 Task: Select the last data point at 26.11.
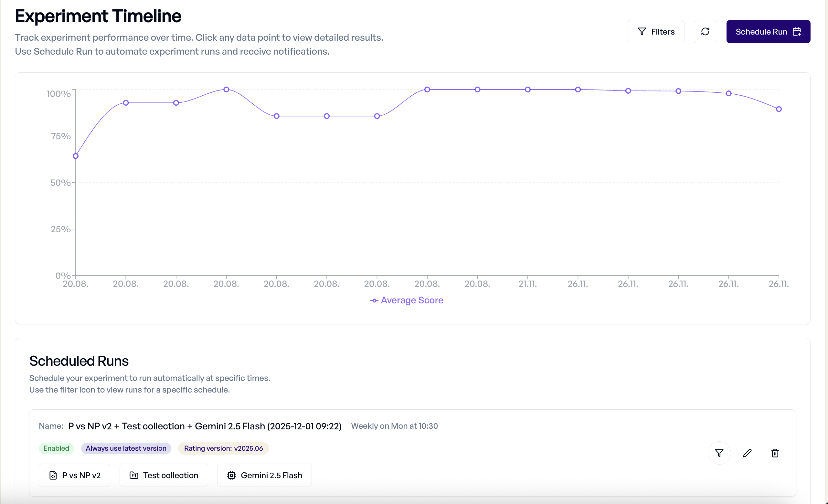pyautogui.click(x=779, y=109)
